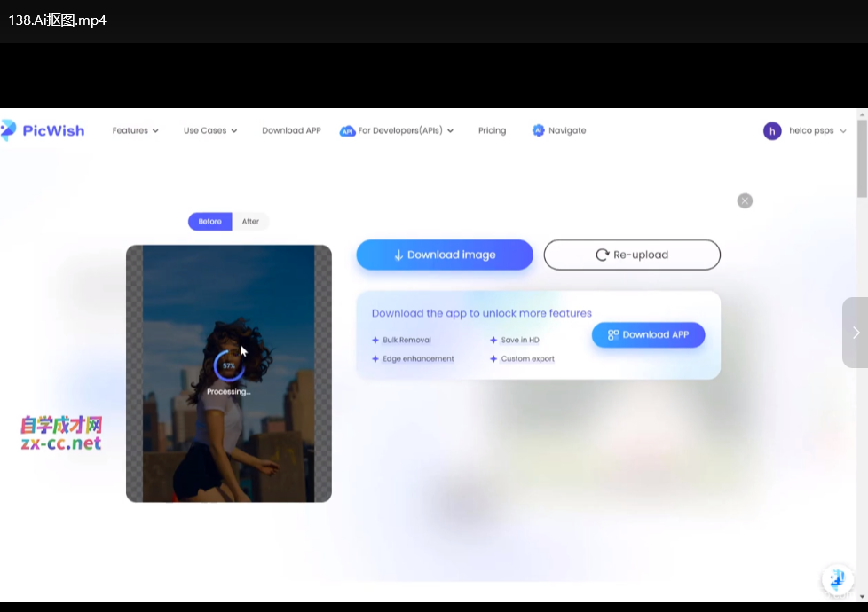Screen dimensions: 868x612
Task: Click the API cloud icon beside For Developers
Action: [347, 131]
